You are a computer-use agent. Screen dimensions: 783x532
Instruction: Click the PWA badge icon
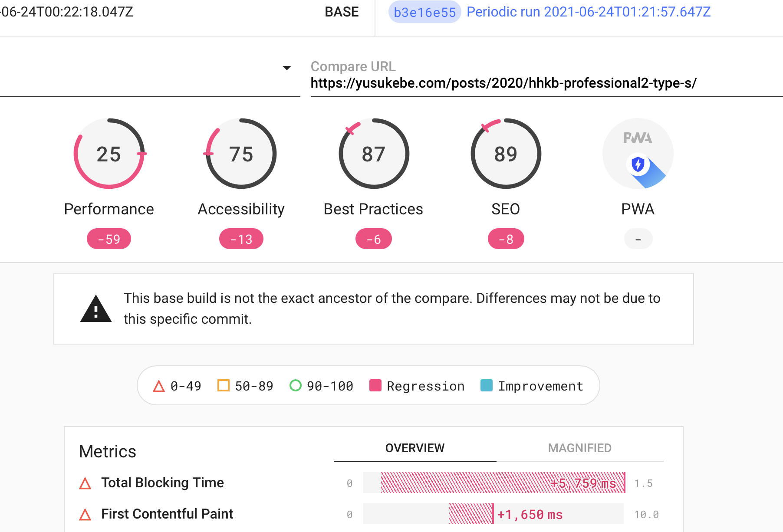(638, 154)
